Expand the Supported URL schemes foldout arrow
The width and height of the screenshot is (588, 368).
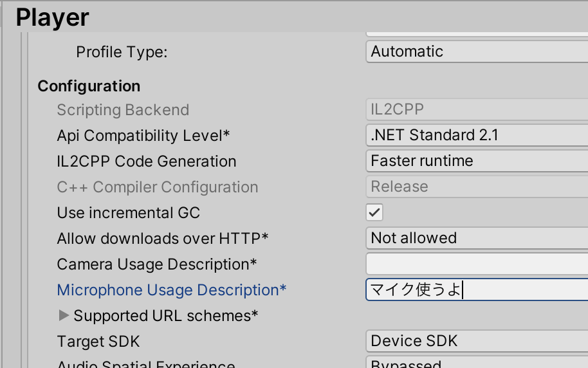pyautogui.click(x=64, y=316)
